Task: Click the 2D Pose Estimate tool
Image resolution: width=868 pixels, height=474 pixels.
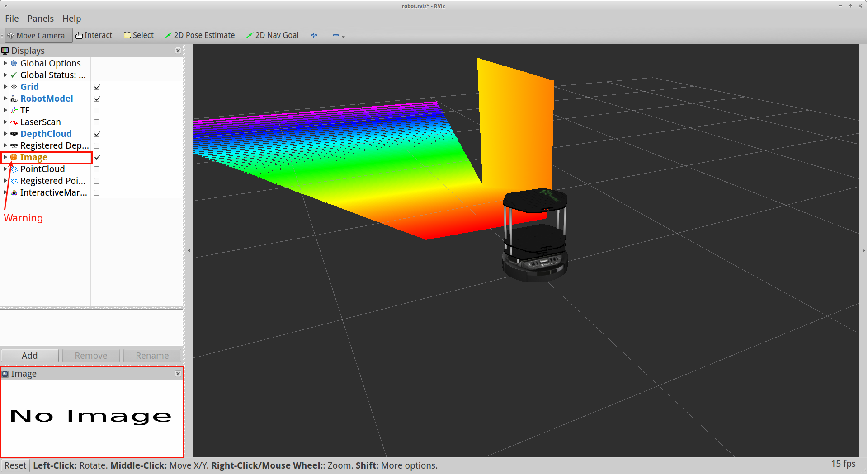Action: [x=200, y=35]
